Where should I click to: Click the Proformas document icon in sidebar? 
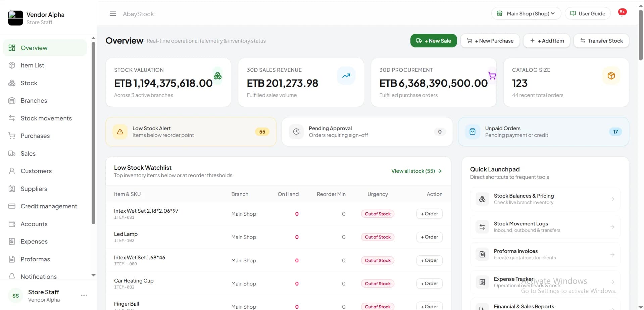[12, 259]
